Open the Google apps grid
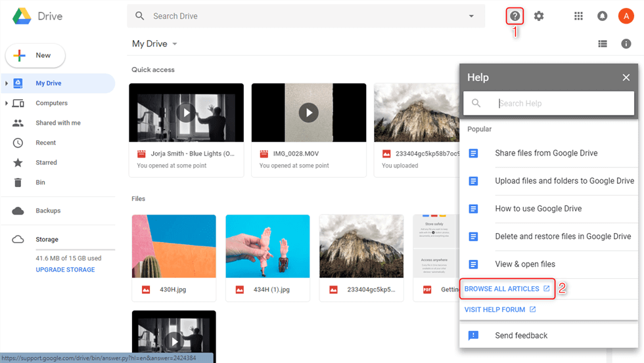The image size is (644, 363). point(578,16)
